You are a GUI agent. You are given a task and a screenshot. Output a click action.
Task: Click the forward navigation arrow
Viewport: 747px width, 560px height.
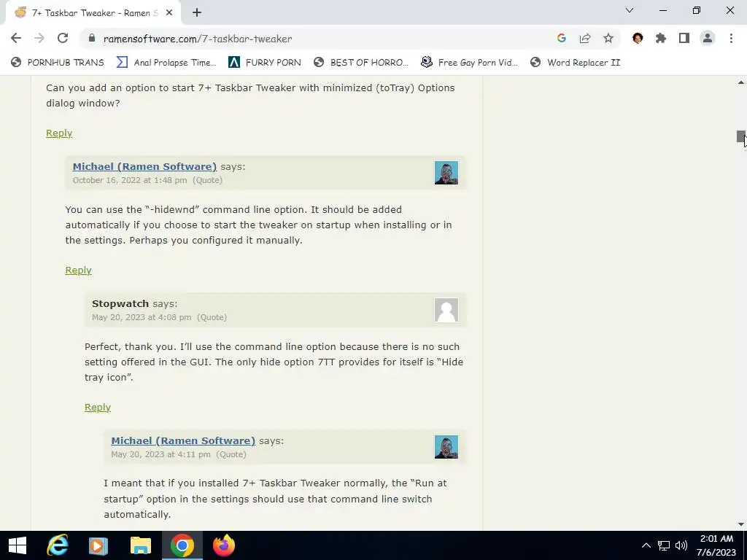tap(39, 38)
